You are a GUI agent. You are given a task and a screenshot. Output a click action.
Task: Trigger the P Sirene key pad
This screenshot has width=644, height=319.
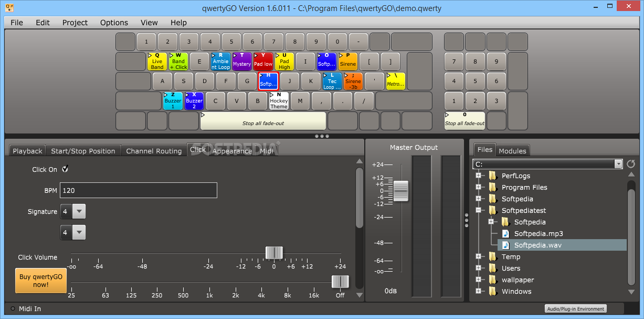point(348,61)
